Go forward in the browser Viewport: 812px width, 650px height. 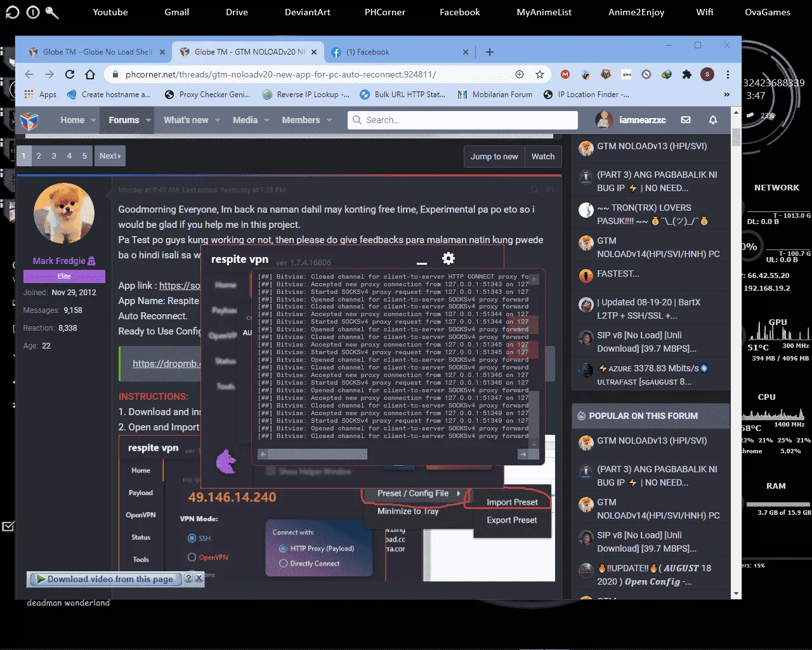click(49, 74)
